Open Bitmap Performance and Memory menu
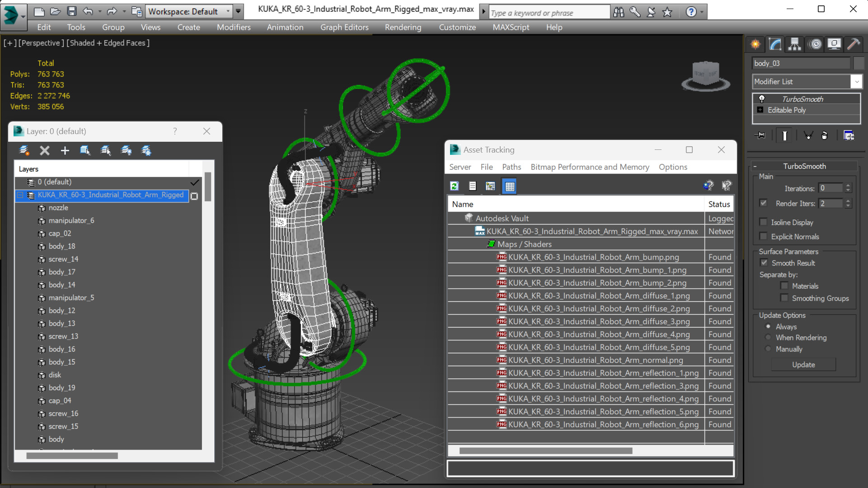 coord(590,167)
